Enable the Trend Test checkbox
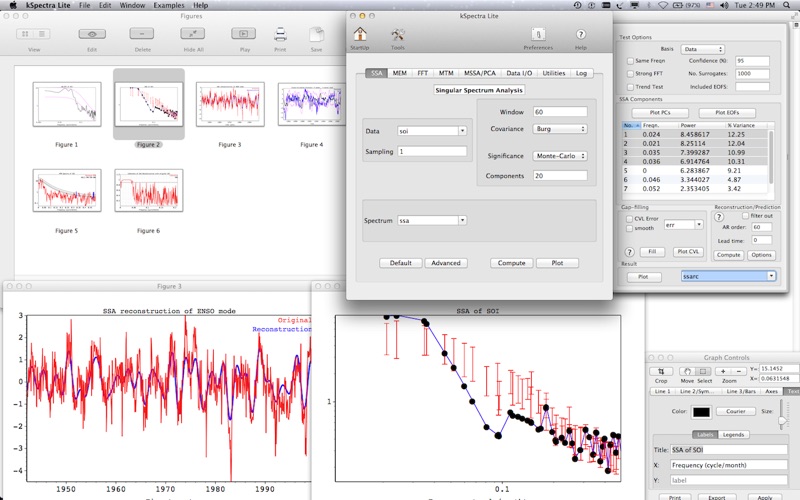The image size is (800, 500). click(630, 87)
